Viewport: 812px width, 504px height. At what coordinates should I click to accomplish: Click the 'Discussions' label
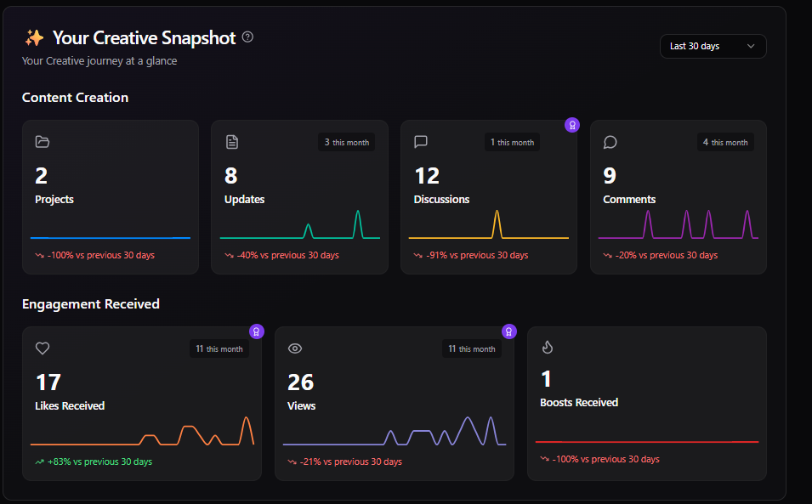coord(442,200)
